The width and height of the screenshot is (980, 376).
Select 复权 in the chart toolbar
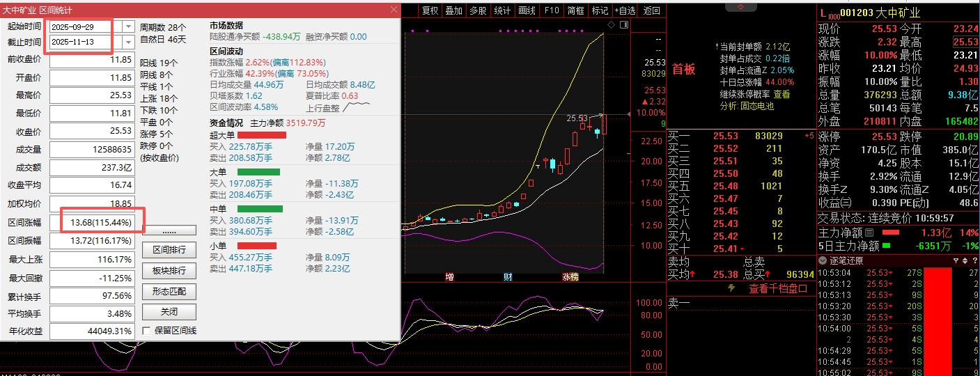pos(430,10)
